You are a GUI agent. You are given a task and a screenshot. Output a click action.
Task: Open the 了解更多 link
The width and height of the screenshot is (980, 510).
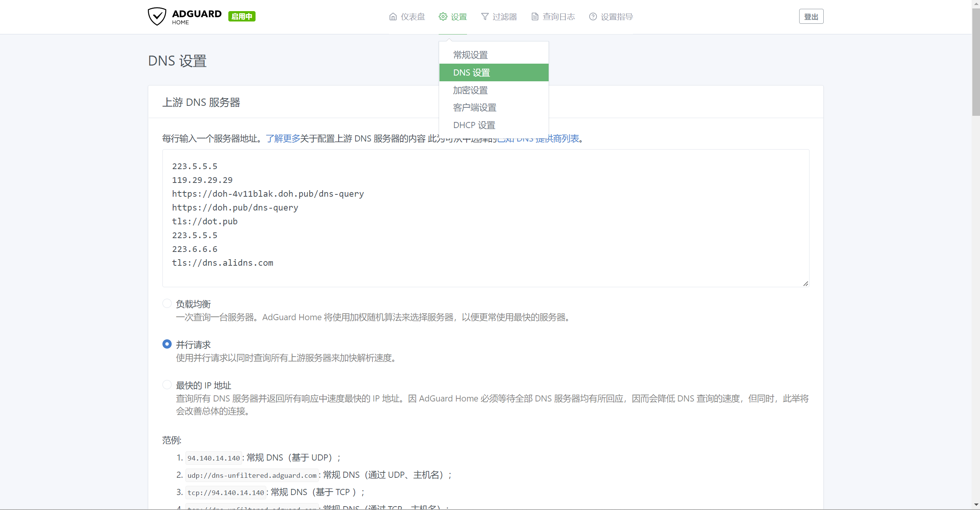pyautogui.click(x=283, y=138)
